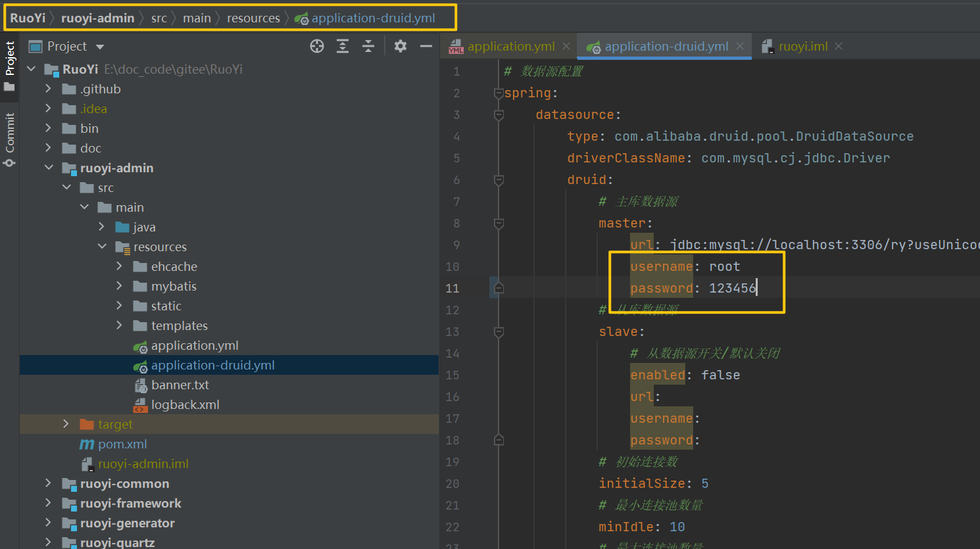Click the java source folder icon

coord(122,227)
